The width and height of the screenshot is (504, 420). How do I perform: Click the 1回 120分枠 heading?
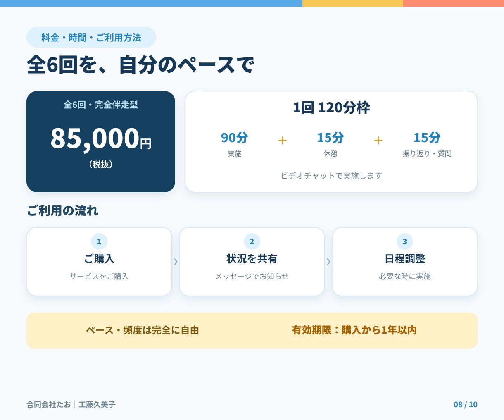[331, 108]
